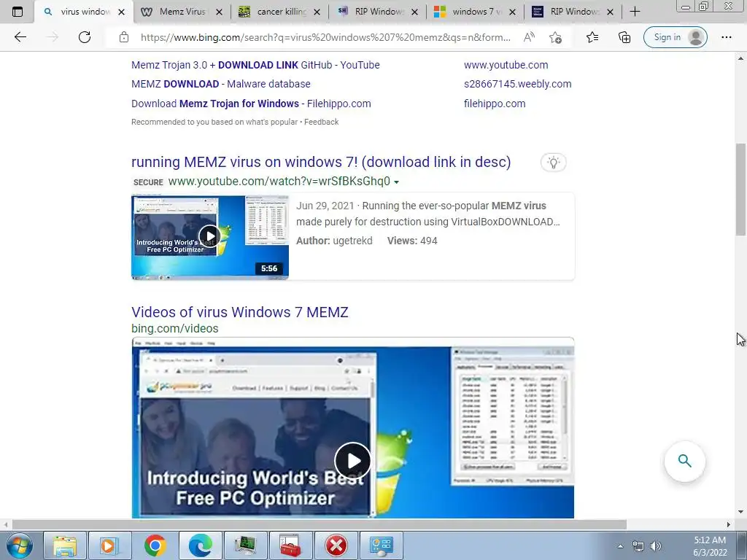Open Google Chrome from taskbar
Viewport: 747px width, 560px height.
[x=155, y=545]
